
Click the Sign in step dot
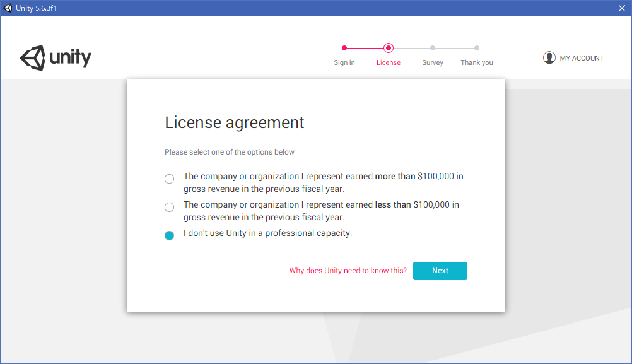coord(344,48)
